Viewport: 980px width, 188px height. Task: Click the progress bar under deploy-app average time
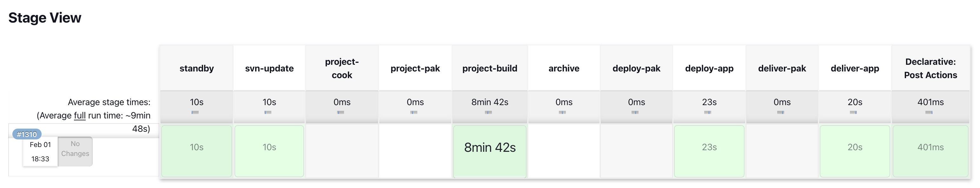point(708,112)
